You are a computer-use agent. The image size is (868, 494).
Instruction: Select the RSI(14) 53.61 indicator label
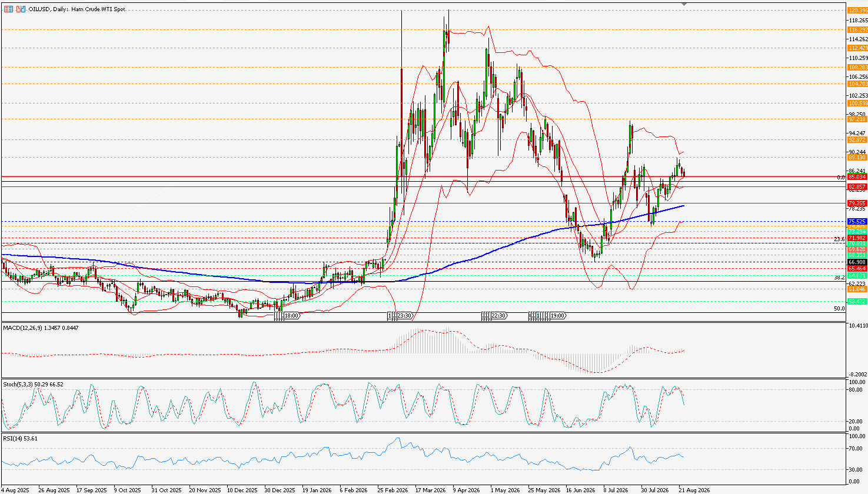click(x=21, y=439)
